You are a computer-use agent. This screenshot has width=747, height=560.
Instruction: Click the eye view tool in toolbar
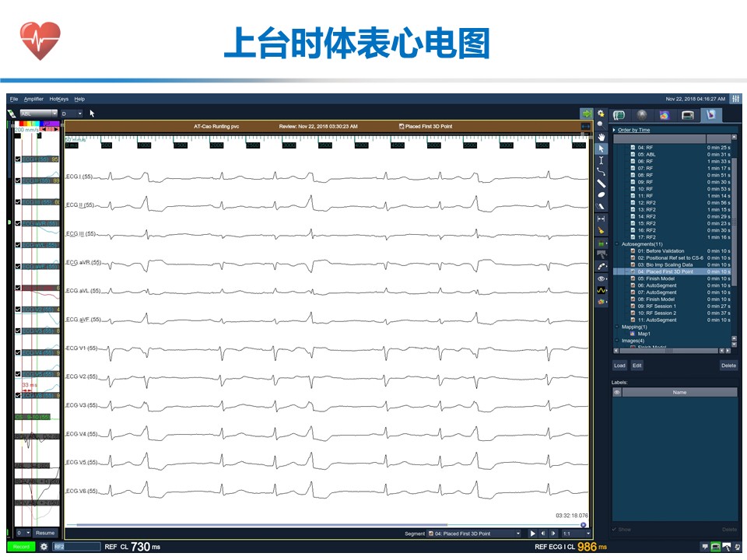click(x=601, y=278)
